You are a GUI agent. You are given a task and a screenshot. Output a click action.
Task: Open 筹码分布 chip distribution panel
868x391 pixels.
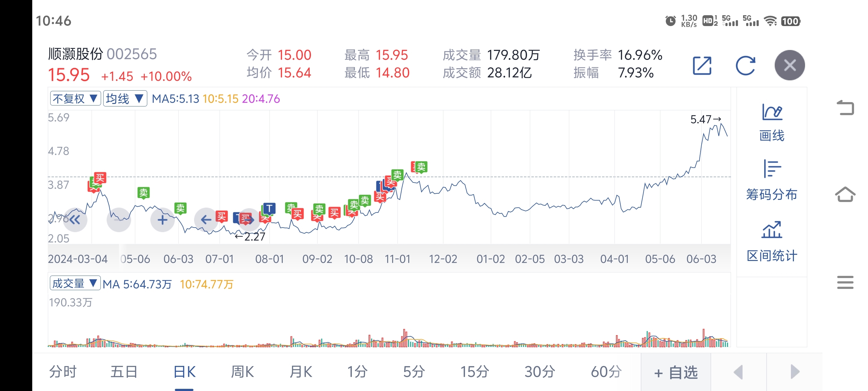coord(772,181)
